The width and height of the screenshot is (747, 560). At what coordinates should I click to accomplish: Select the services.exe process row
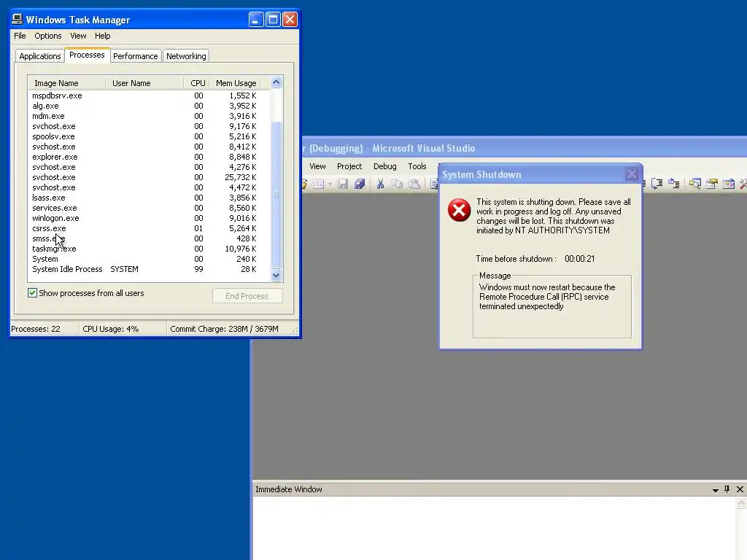tap(149, 208)
